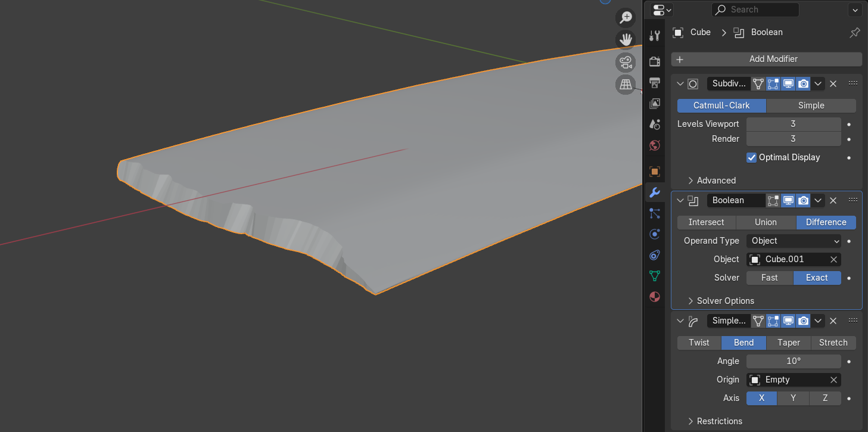The width and height of the screenshot is (868, 432).
Task: Toggle Boolean modifier viewport display
Action: [788, 201]
